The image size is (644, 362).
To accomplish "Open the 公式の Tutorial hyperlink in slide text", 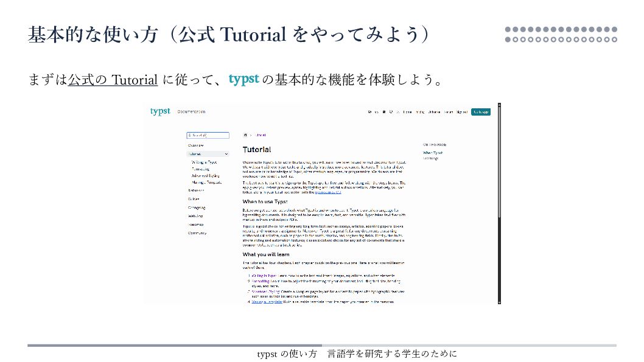I will pos(113,80).
